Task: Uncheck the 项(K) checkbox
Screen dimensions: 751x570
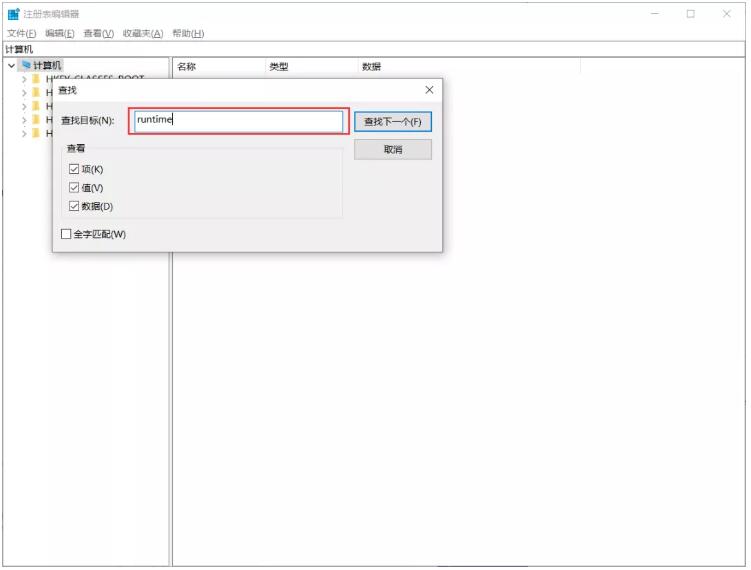Action: click(x=74, y=169)
